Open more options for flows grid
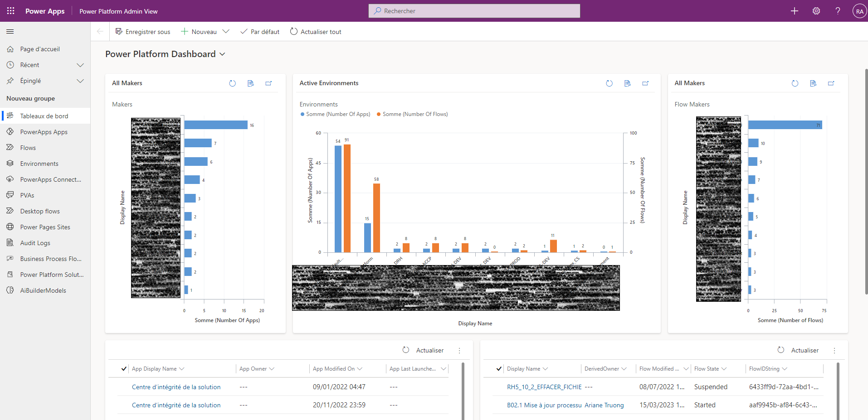The width and height of the screenshot is (868, 420). (x=834, y=351)
